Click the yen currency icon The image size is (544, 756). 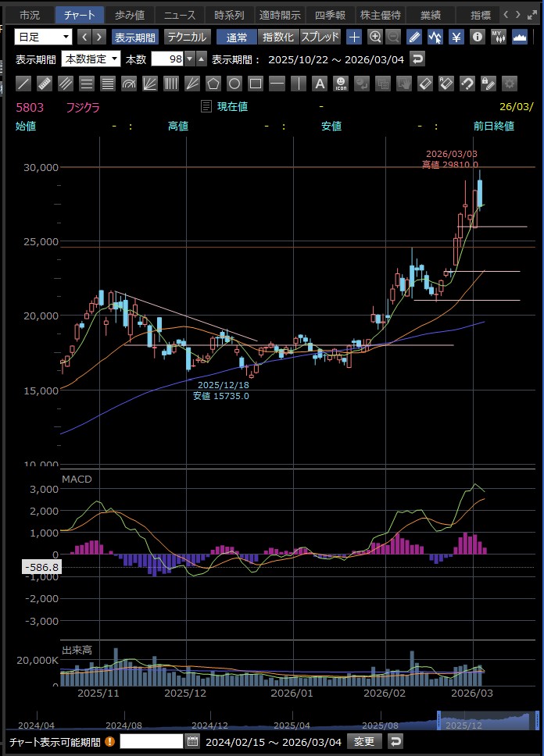[x=456, y=37]
